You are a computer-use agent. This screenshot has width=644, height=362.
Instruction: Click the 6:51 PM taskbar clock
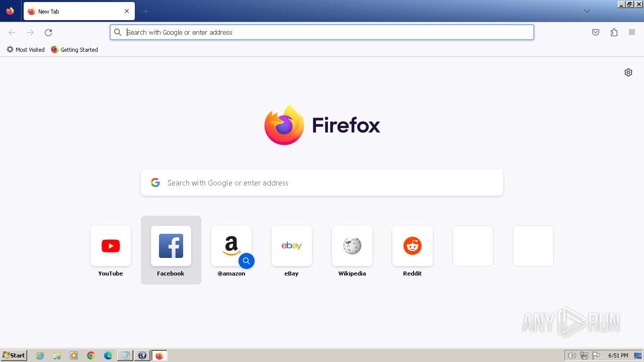point(618,355)
